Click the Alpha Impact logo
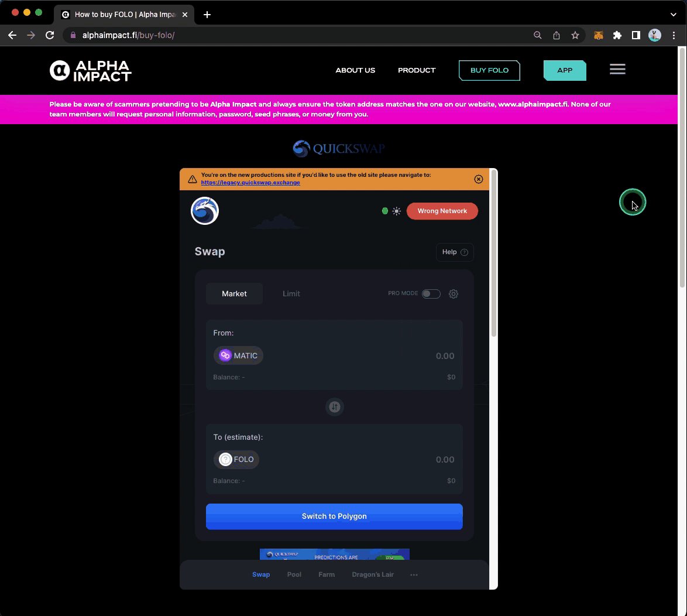 90,71
